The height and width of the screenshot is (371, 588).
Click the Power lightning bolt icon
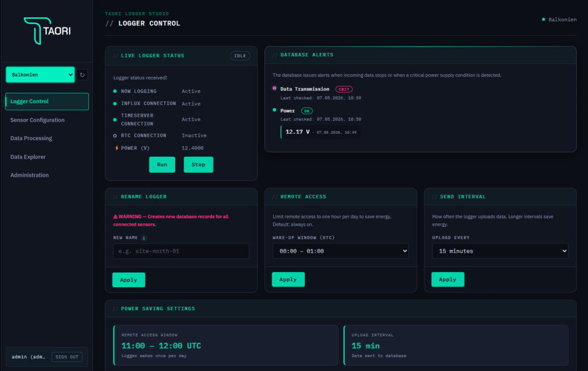[x=117, y=148]
